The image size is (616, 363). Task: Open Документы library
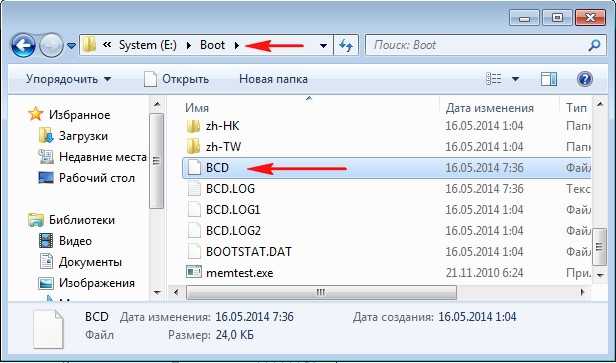[x=90, y=262]
